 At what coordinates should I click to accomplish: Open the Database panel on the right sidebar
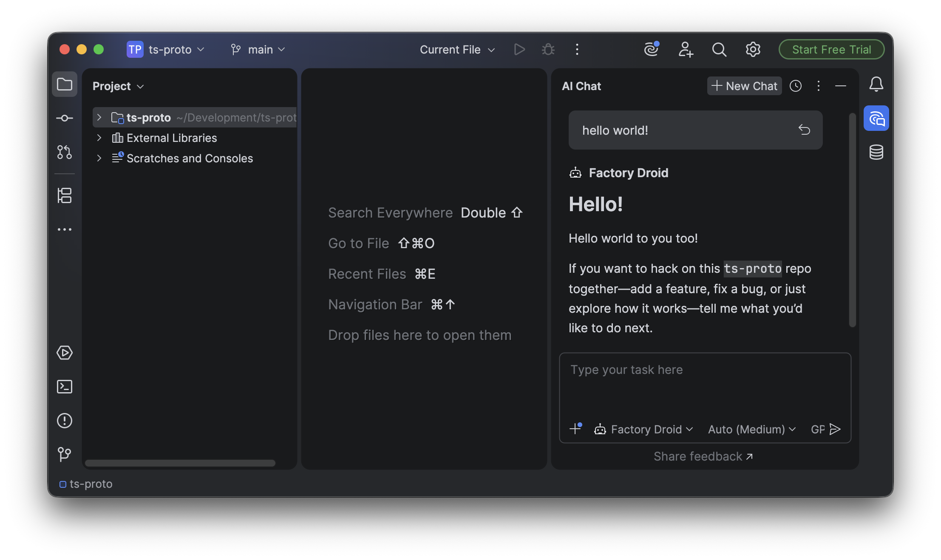click(876, 152)
